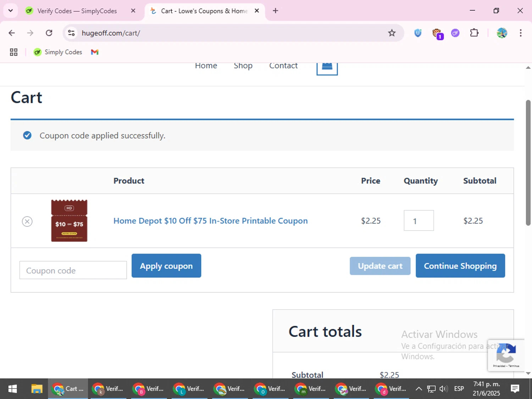Click the Continue Shopping button
The height and width of the screenshot is (399, 532).
(460, 266)
